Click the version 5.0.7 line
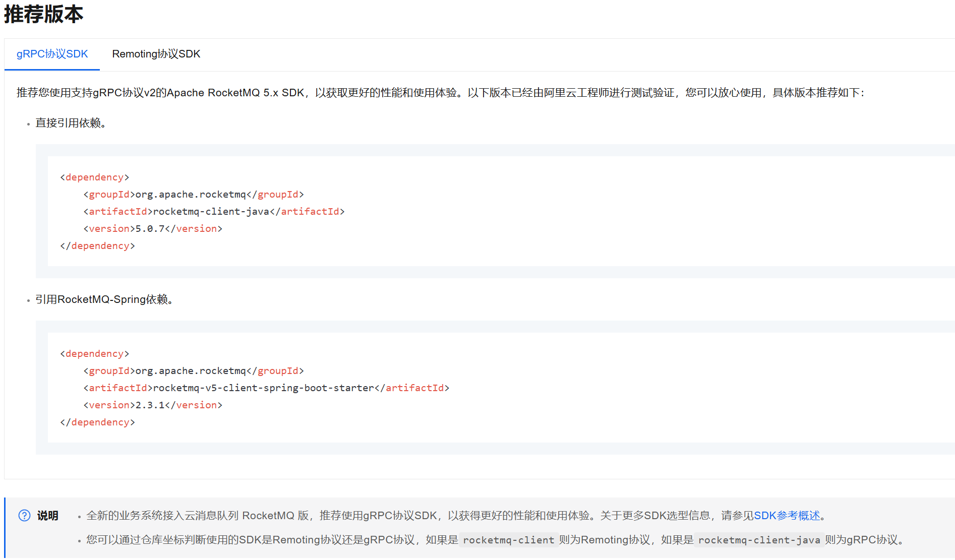 pyautogui.click(x=153, y=229)
